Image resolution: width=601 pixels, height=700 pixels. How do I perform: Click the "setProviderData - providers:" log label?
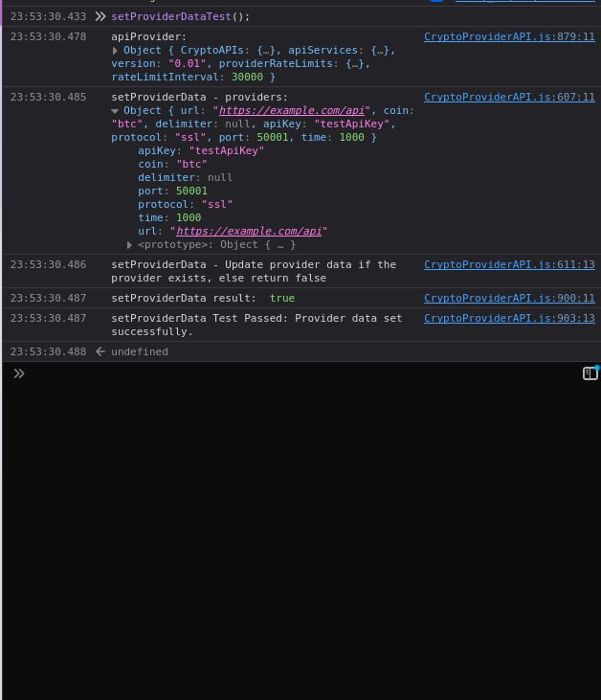tap(199, 97)
